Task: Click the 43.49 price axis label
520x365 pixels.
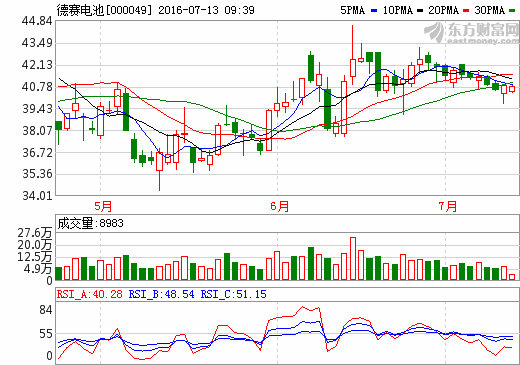Action: point(37,43)
